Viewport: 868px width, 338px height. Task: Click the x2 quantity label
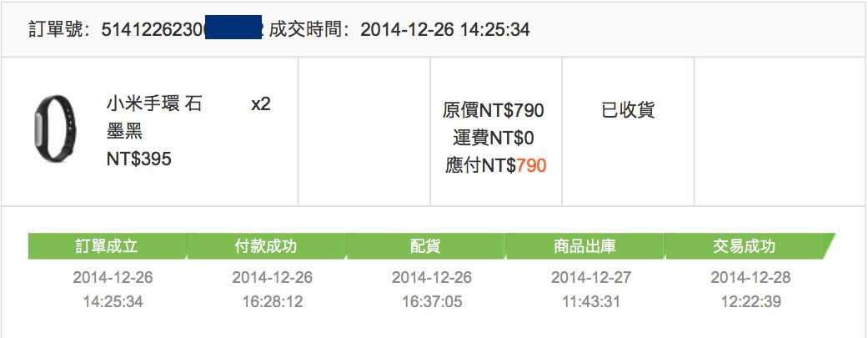261,104
